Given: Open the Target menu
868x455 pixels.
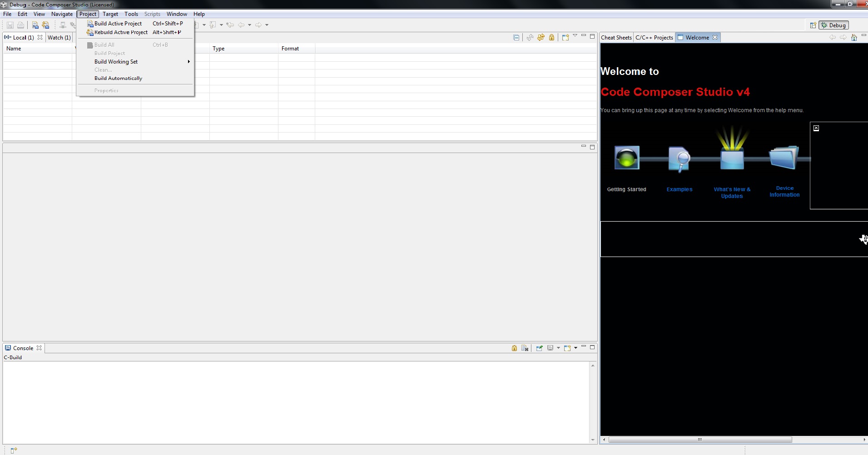Looking at the screenshot, I should click(x=110, y=14).
